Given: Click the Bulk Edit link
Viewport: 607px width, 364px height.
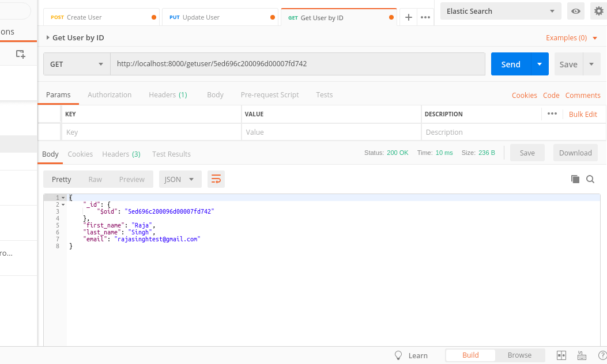Looking at the screenshot, I should [x=583, y=114].
